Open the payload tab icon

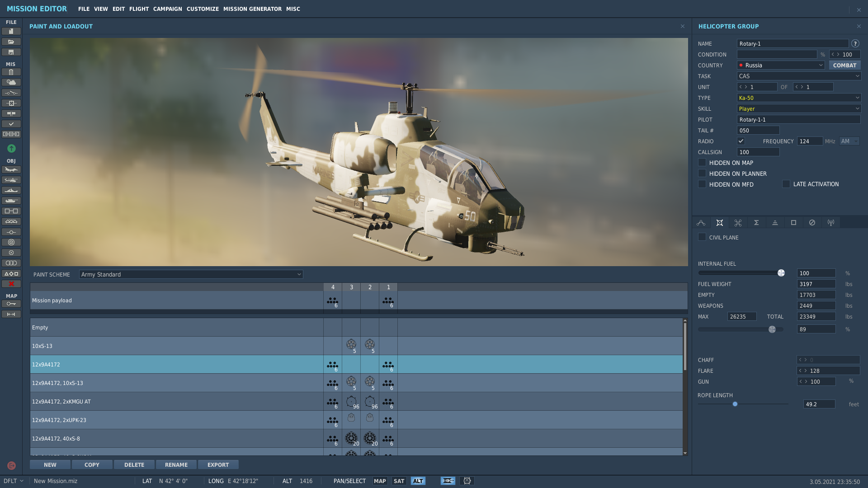pos(720,223)
